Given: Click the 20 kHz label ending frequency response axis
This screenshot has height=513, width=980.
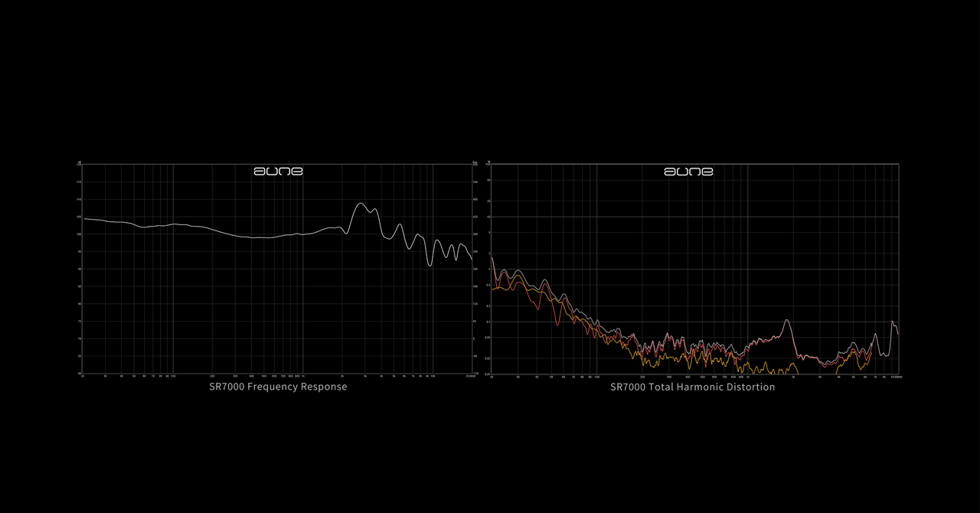Looking at the screenshot, I should pyautogui.click(x=471, y=377).
